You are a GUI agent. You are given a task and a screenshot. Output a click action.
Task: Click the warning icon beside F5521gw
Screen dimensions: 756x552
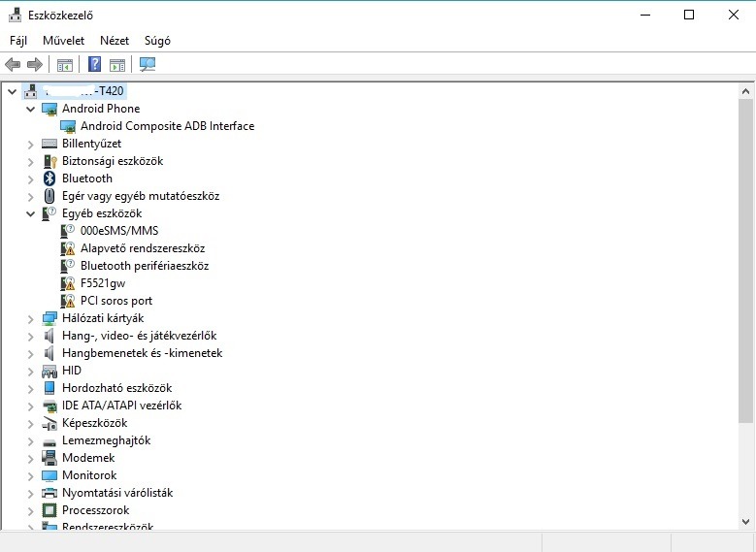68,283
